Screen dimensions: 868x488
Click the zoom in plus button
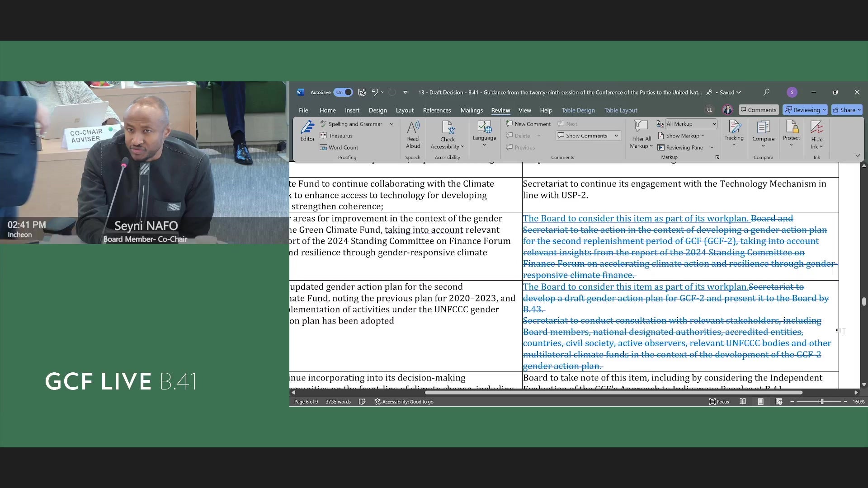(845, 402)
